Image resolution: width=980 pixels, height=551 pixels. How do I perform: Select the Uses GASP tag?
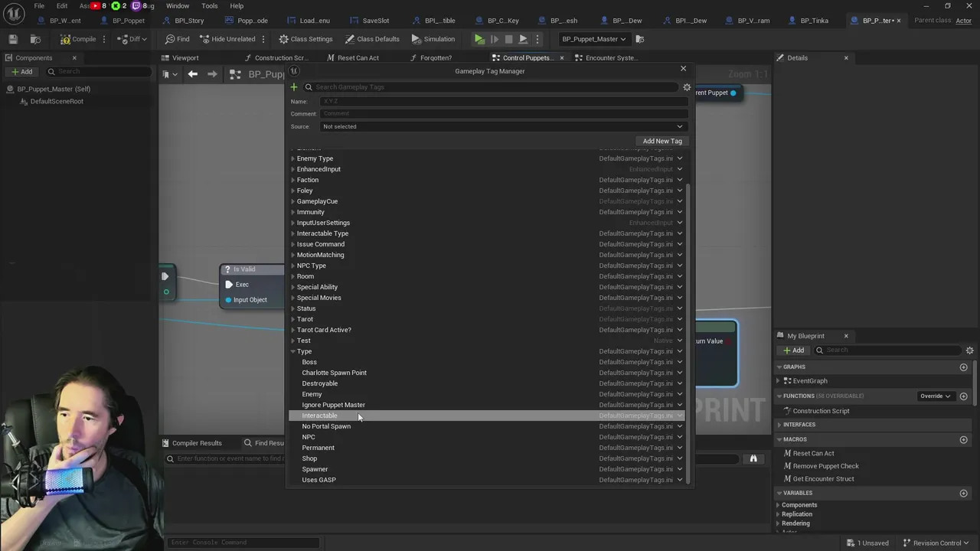[318, 480]
